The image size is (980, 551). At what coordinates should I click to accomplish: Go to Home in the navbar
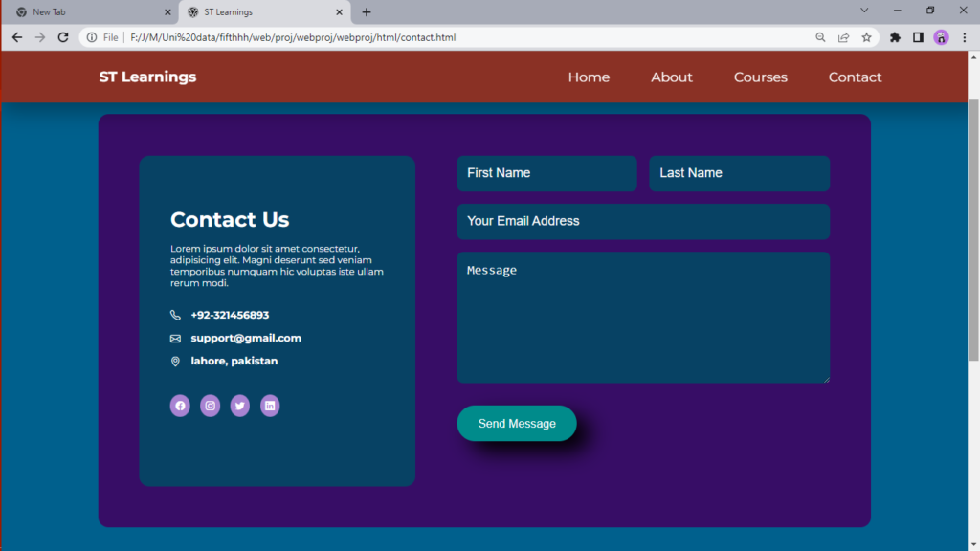tap(589, 77)
